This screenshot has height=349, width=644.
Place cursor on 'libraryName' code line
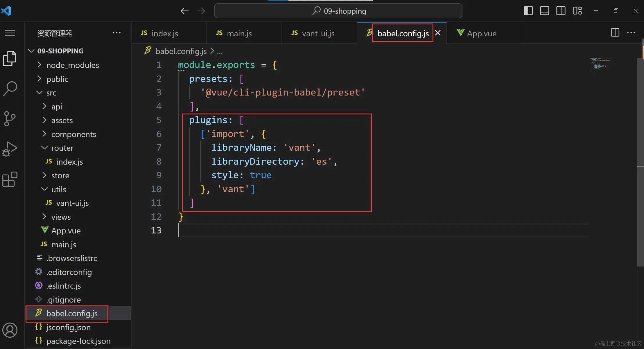[x=266, y=147]
